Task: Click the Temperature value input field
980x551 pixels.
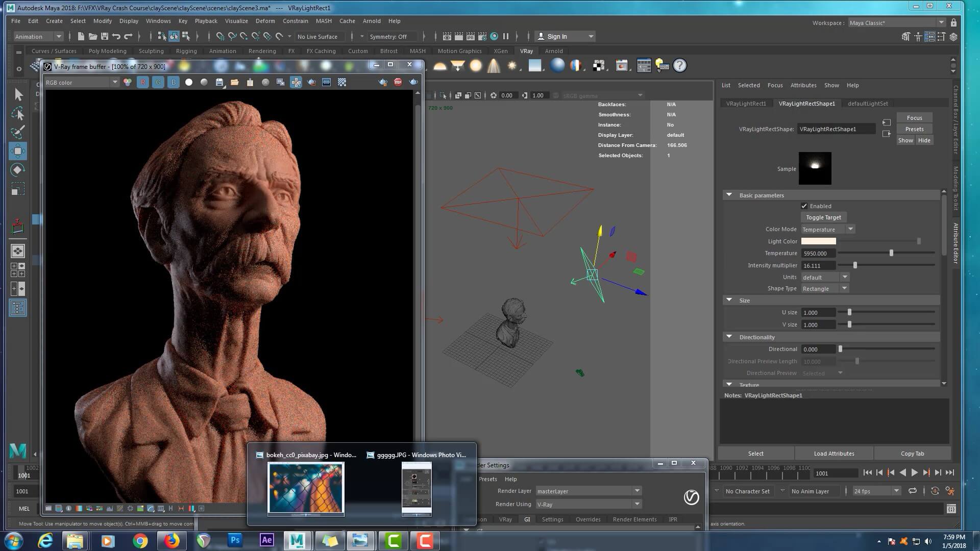Action: coord(818,254)
